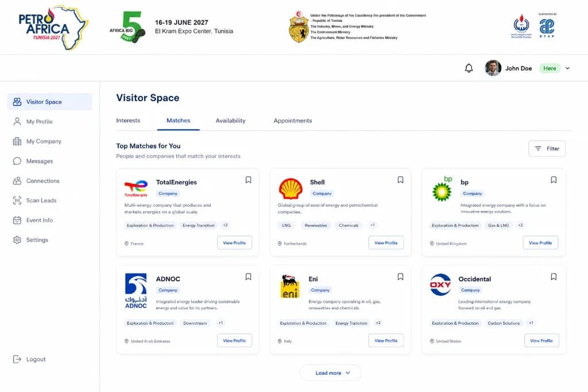Bookmark the bp card

tap(554, 180)
